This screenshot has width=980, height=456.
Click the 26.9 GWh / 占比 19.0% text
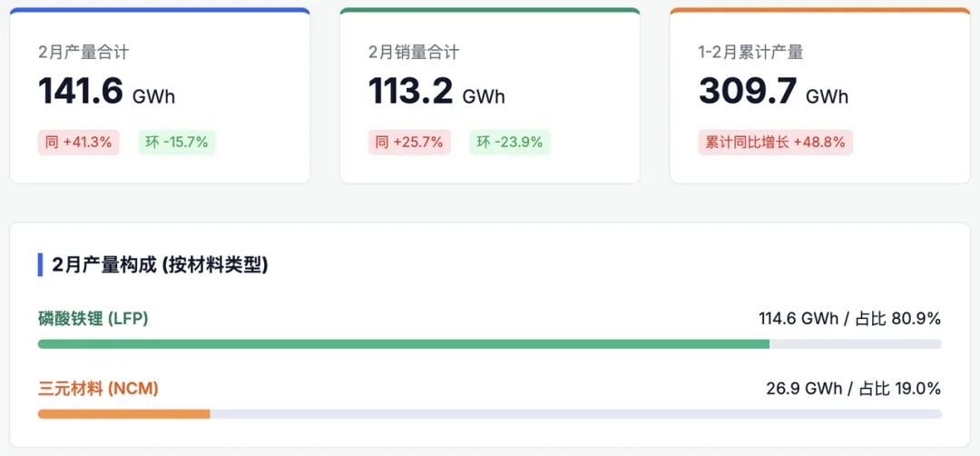pyautogui.click(x=853, y=389)
